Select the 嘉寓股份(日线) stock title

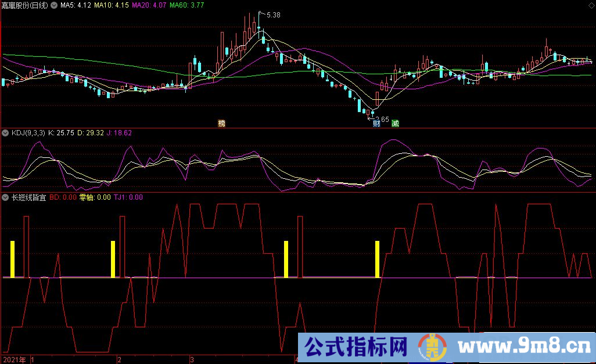coord(25,5)
